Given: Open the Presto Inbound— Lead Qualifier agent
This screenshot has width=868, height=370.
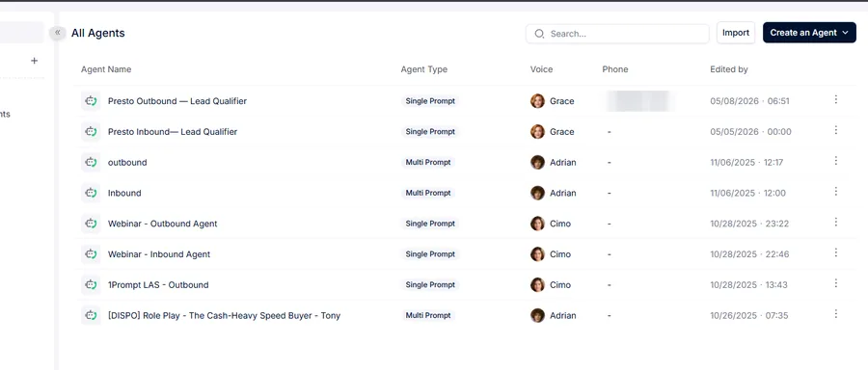Looking at the screenshot, I should [x=173, y=132].
